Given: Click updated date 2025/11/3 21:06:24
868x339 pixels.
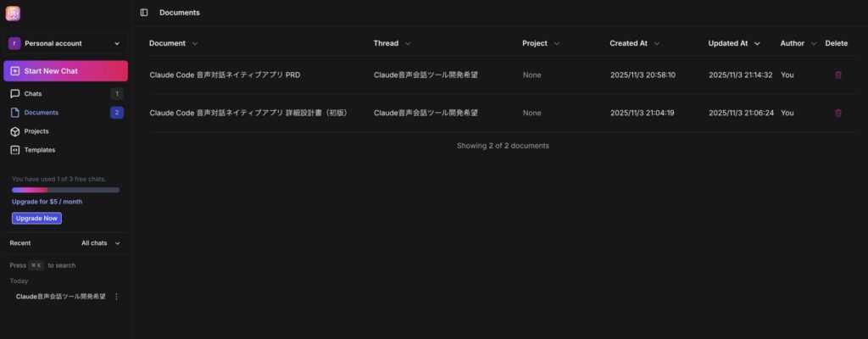Looking at the screenshot, I should (x=741, y=113).
